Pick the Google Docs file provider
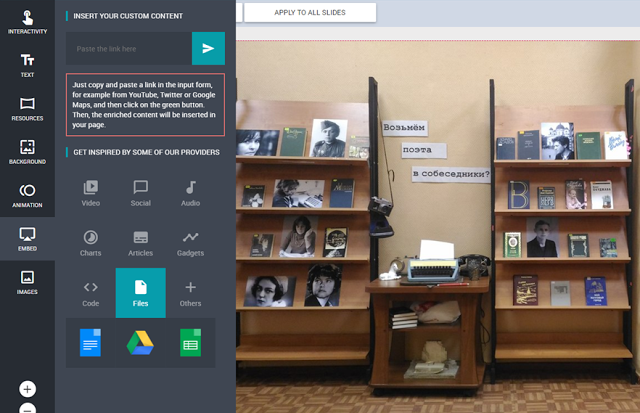Image resolution: width=640 pixels, height=413 pixels. click(91, 343)
